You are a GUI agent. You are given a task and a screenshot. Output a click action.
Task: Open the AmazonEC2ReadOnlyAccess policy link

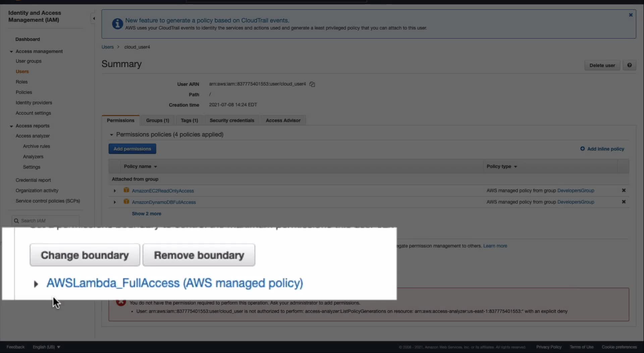coord(163,191)
